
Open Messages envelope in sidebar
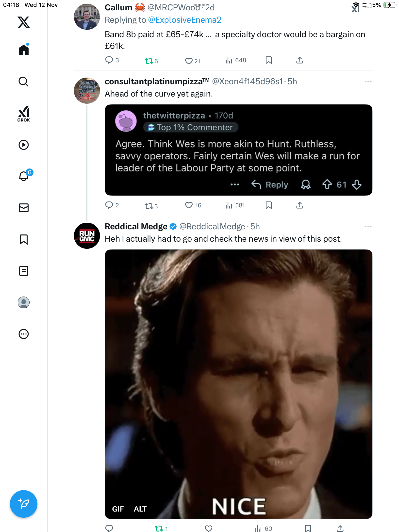coord(24,208)
